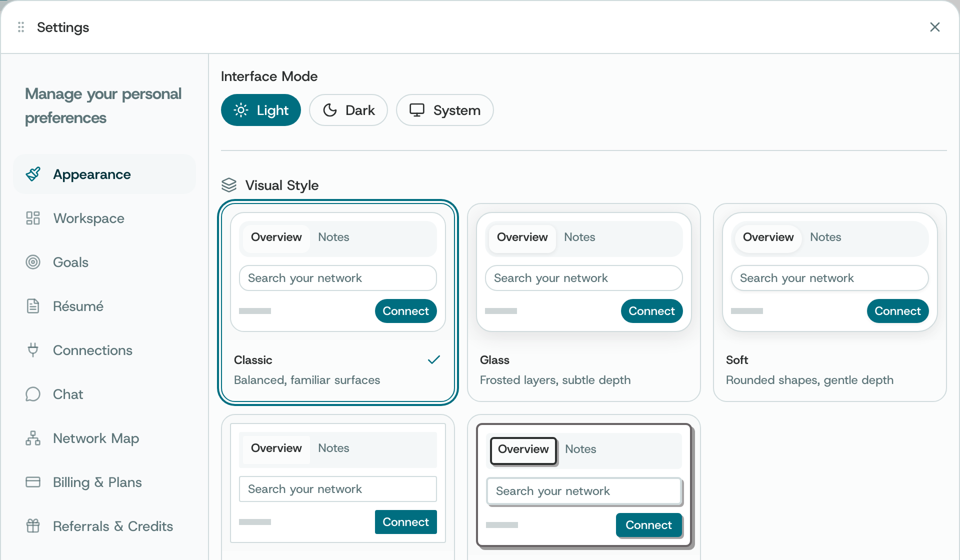Click Notes tab in Classic preview
Image resolution: width=960 pixels, height=560 pixels.
[333, 237]
